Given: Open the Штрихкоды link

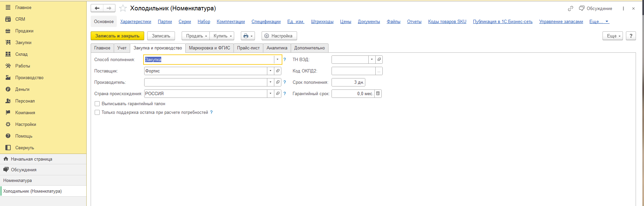Looking at the screenshot, I should 322,21.
